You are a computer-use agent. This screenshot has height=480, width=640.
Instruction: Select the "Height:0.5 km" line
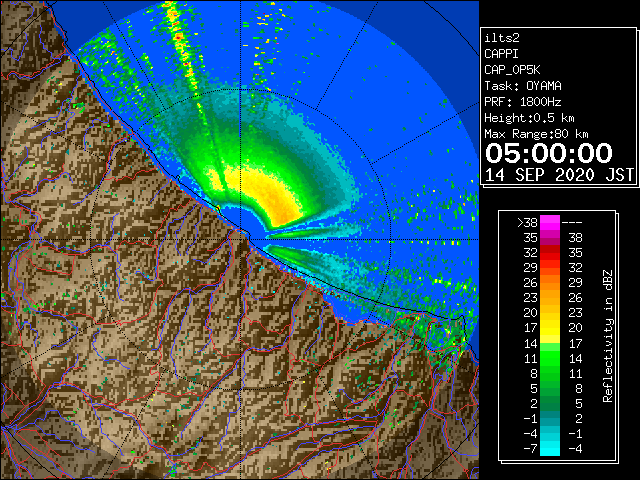click(529, 118)
